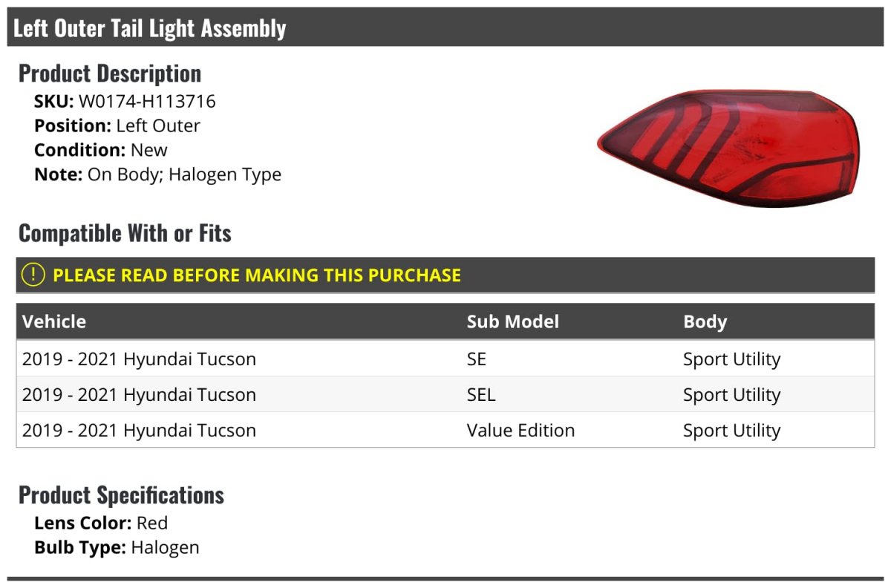The image size is (891, 588).
Task: Click the red tail light product image
Action: [728, 148]
